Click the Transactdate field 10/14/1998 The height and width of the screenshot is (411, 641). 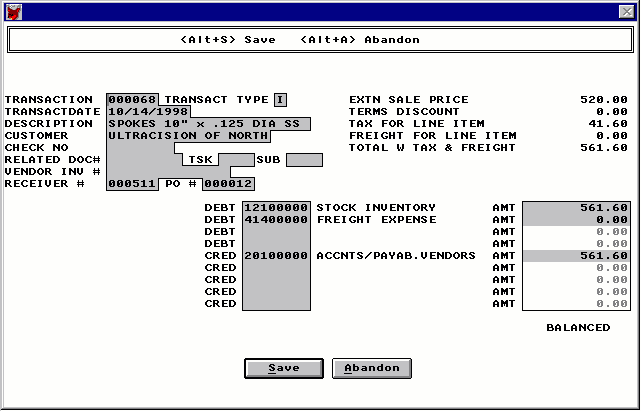(x=148, y=112)
